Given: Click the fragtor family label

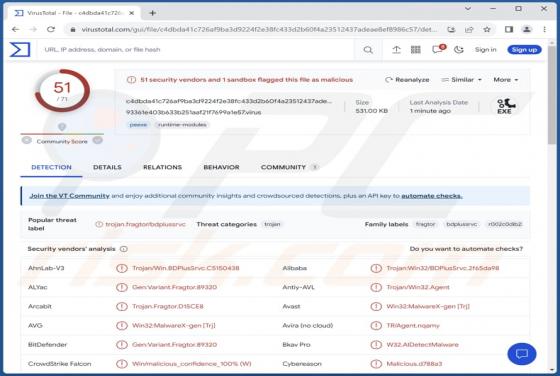Looking at the screenshot, I should pos(425,224).
